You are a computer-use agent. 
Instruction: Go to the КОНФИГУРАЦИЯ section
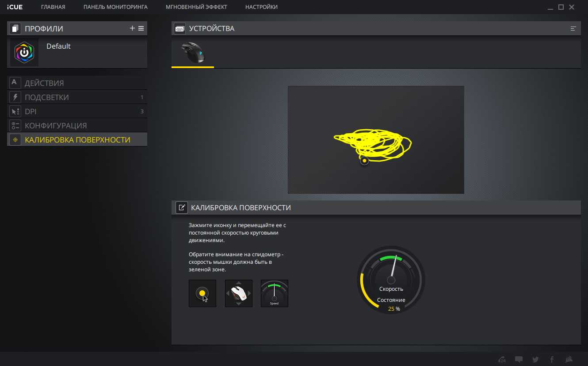point(56,126)
